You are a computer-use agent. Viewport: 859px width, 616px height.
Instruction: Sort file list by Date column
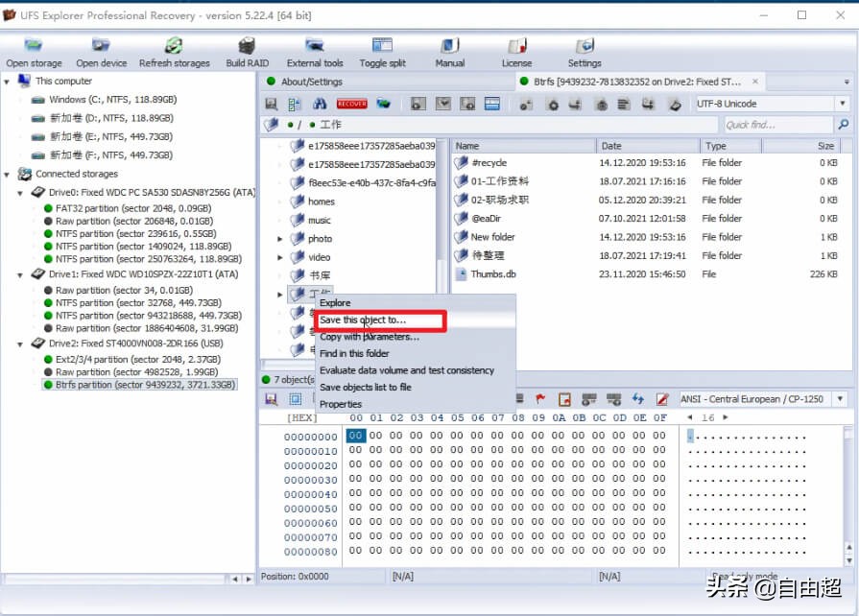(x=648, y=146)
